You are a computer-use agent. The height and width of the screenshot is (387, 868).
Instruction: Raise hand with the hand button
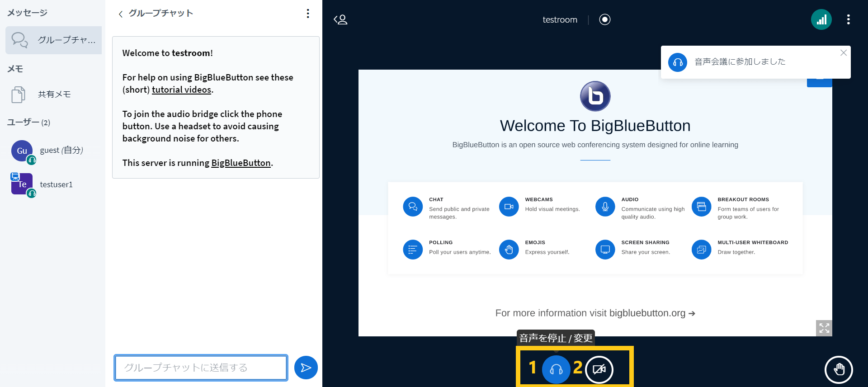point(839,369)
